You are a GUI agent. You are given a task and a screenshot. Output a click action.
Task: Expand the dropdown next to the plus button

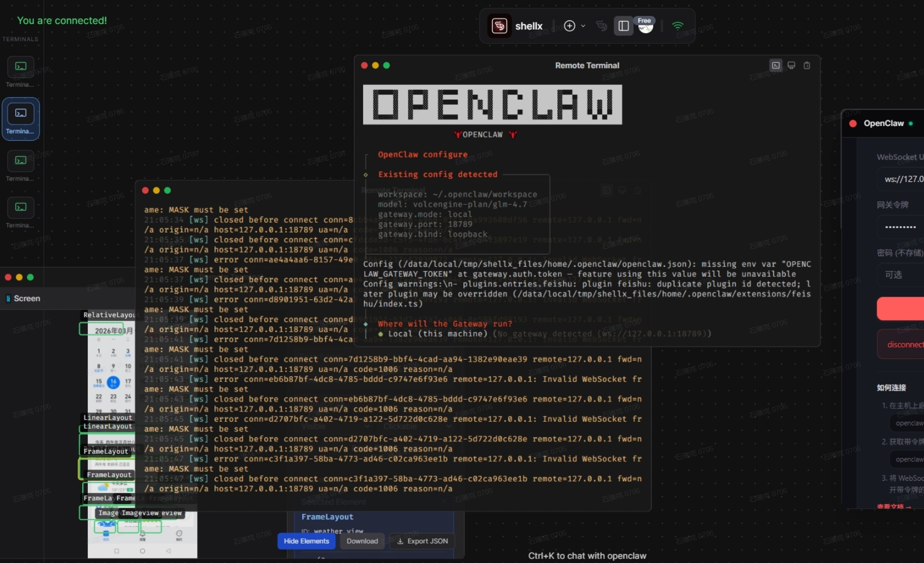point(583,25)
